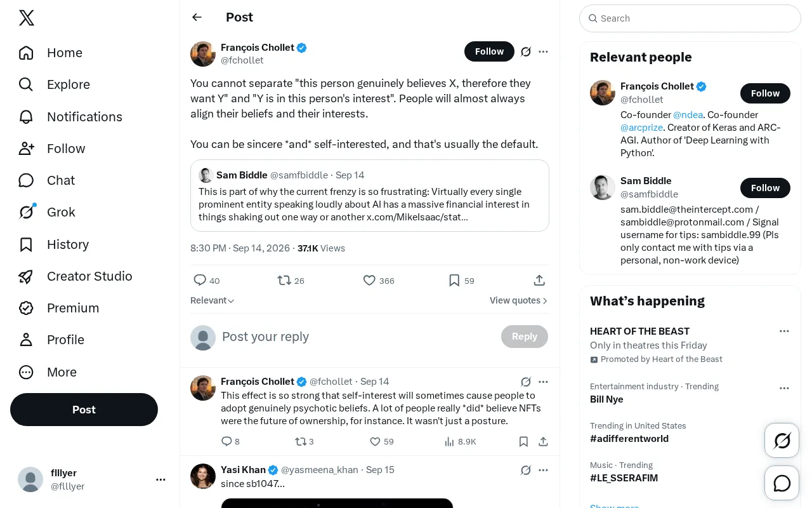Open the View quotes link
The height and width of the screenshot is (508, 812).
tap(518, 300)
